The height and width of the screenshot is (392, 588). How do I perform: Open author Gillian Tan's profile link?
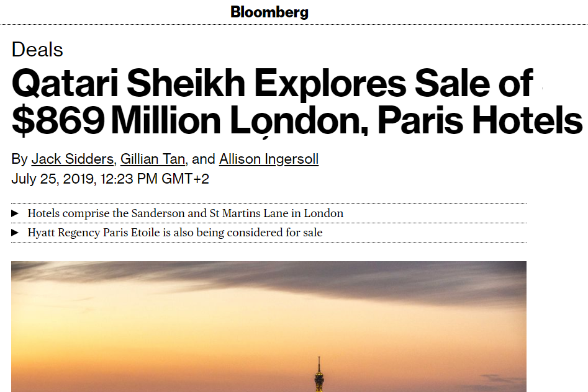(153, 159)
